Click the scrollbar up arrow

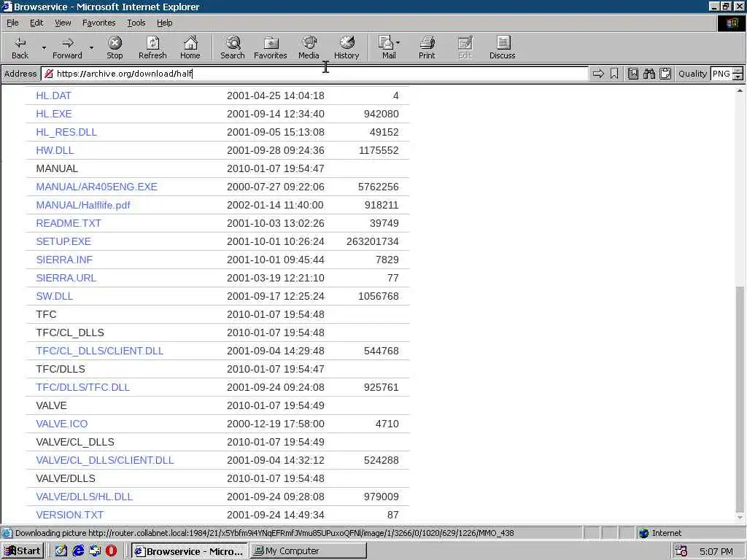[740, 90]
